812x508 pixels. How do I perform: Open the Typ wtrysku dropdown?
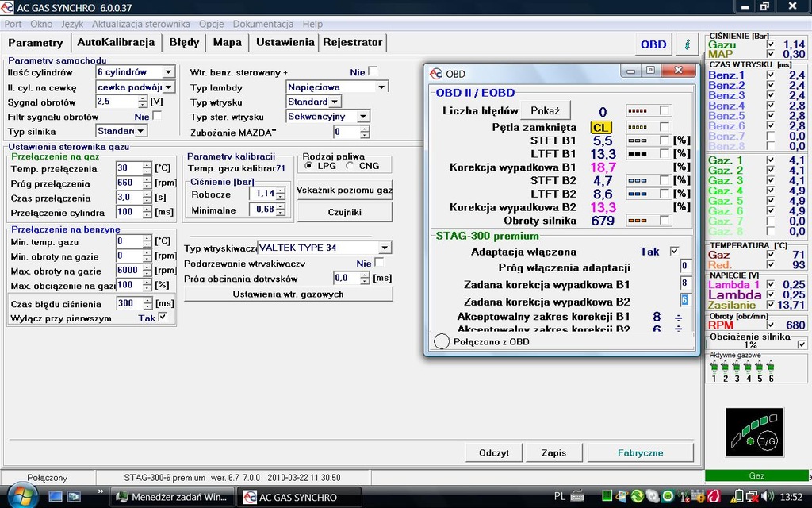[335, 102]
